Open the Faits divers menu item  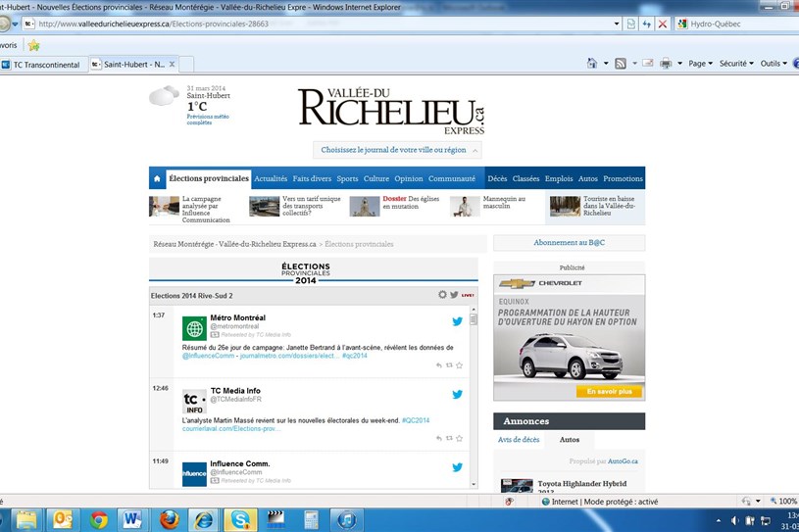pyautogui.click(x=312, y=178)
